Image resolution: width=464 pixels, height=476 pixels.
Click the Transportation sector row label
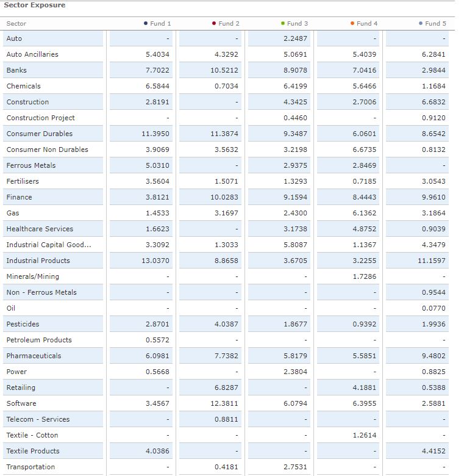(x=30, y=467)
